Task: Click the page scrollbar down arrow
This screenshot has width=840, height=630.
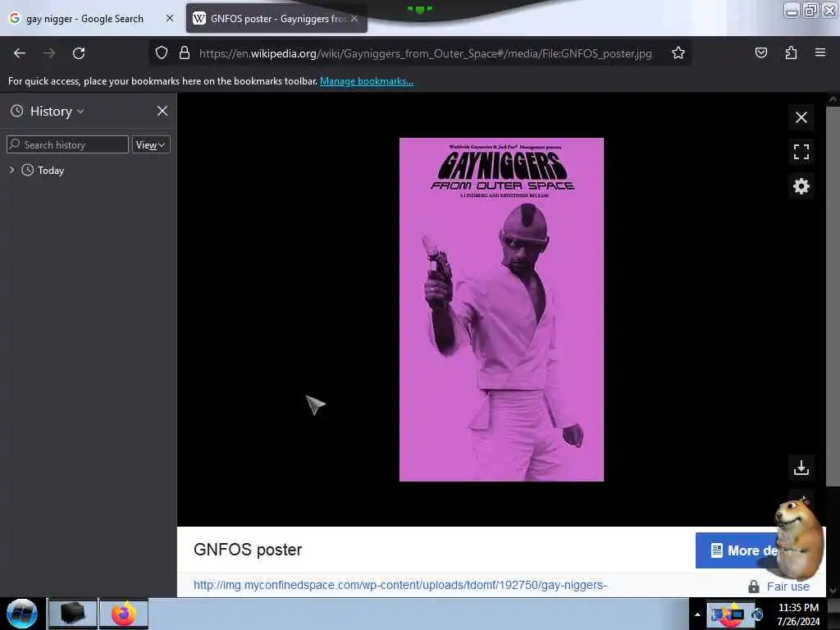Action: click(833, 591)
